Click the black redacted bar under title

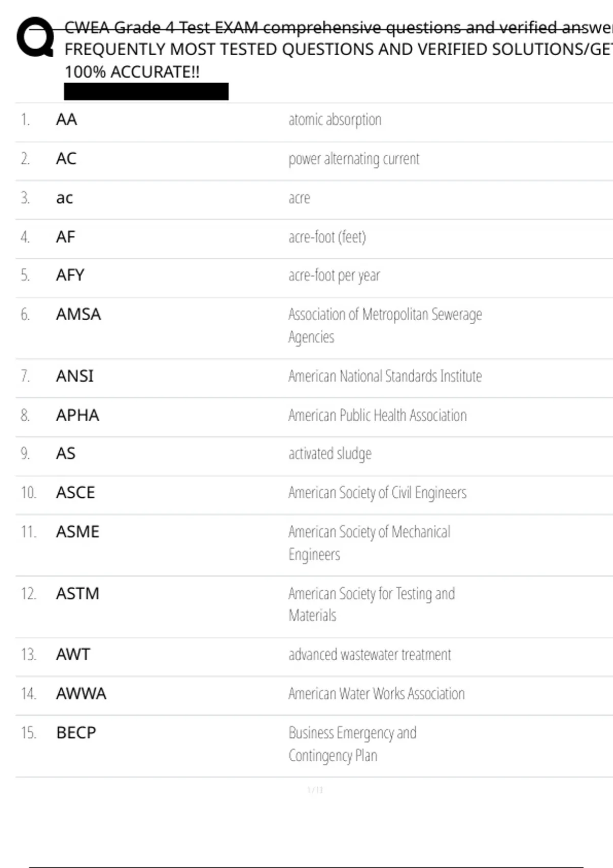146,91
